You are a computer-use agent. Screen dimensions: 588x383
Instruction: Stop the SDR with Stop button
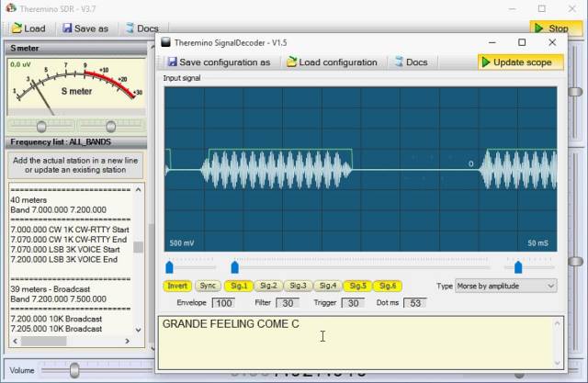(x=549, y=28)
